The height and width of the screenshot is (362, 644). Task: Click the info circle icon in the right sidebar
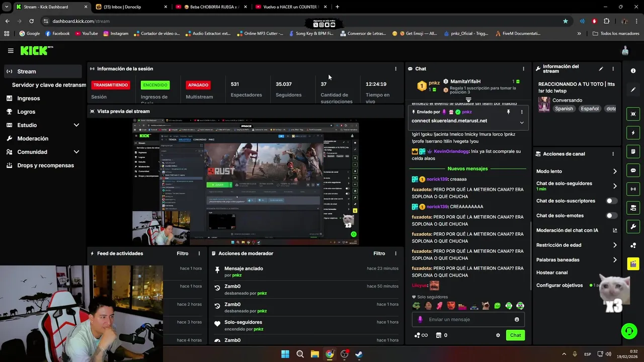pos(633,71)
